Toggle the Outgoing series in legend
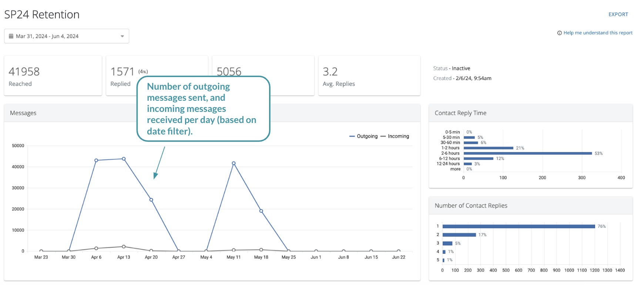 click(363, 136)
